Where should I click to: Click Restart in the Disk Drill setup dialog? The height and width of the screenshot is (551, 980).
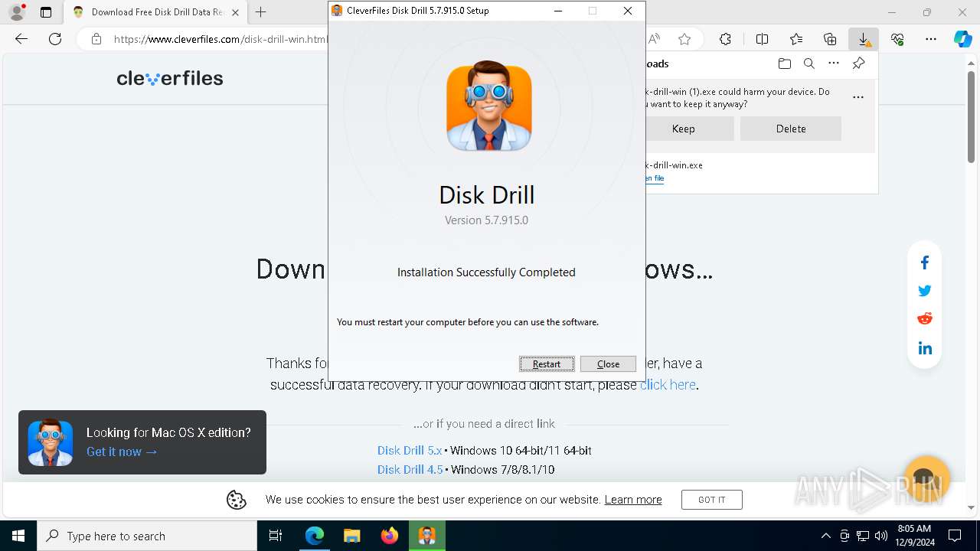[x=547, y=364]
